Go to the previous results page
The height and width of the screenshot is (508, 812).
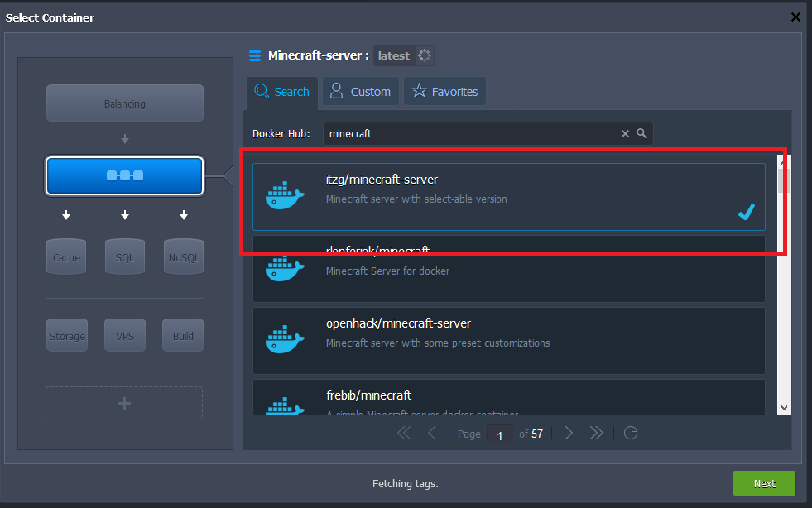(431, 433)
